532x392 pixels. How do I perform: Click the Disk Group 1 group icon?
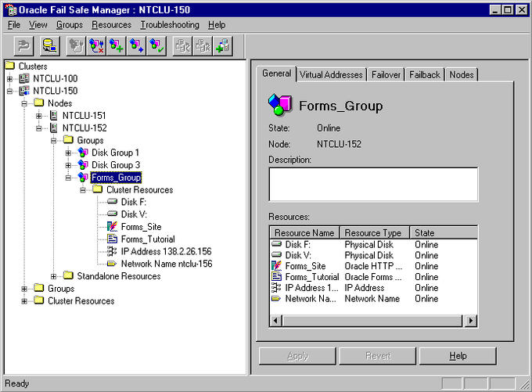click(83, 153)
